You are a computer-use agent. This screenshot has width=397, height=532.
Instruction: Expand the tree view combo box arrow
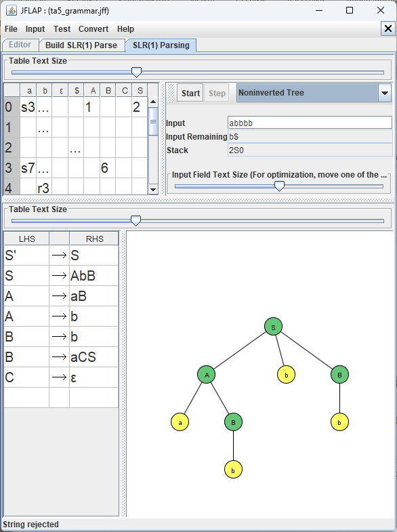tap(385, 93)
